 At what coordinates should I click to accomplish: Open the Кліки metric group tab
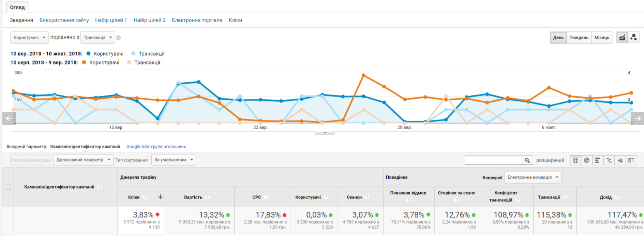pyautogui.click(x=235, y=20)
